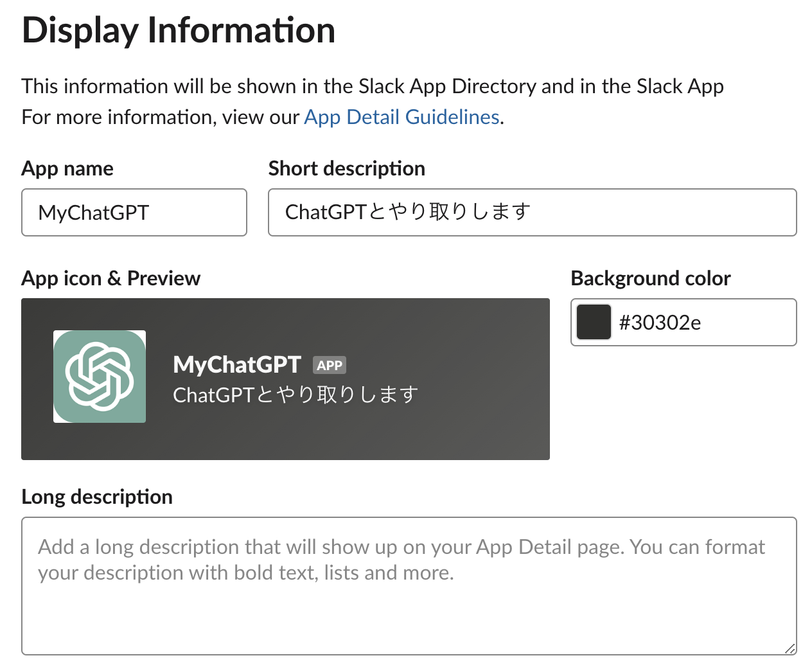The width and height of the screenshot is (812, 667).
Task: Click the App name input field
Action: tap(134, 212)
